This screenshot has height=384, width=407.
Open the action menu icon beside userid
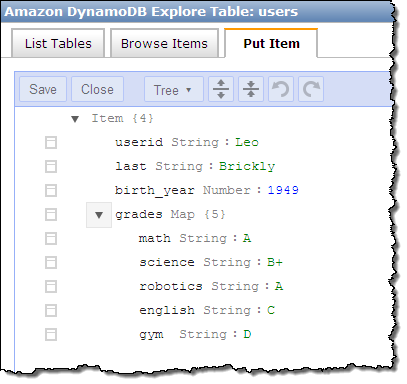[51, 142]
